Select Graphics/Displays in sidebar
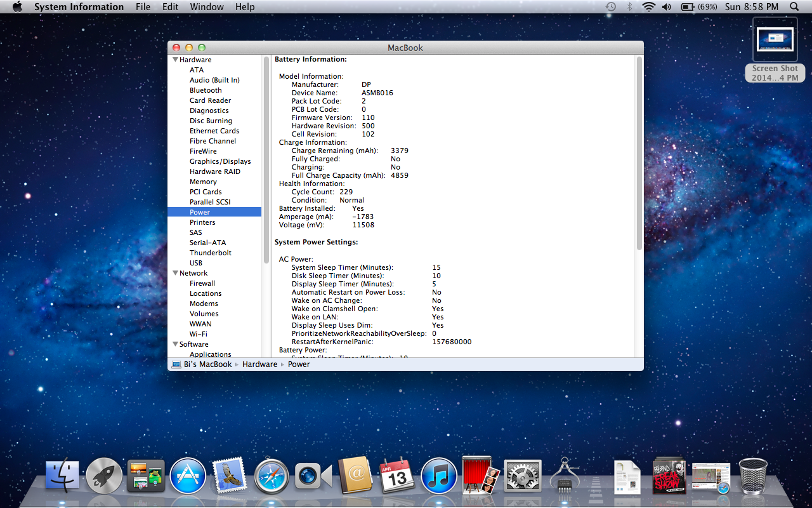The image size is (812, 508). pos(220,161)
